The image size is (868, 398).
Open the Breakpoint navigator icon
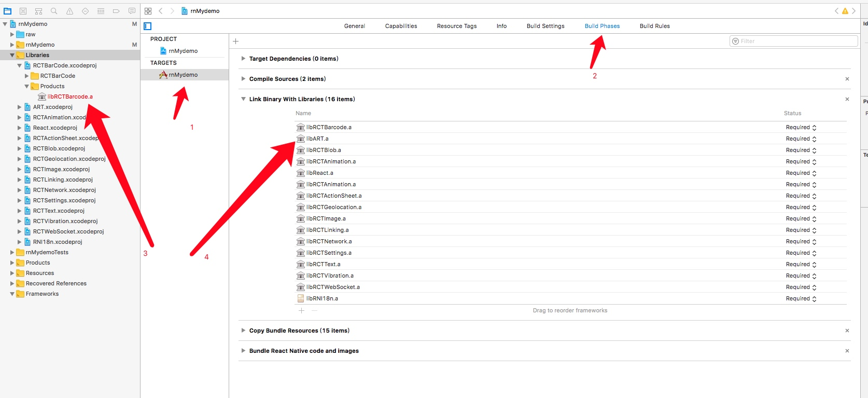[116, 11]
